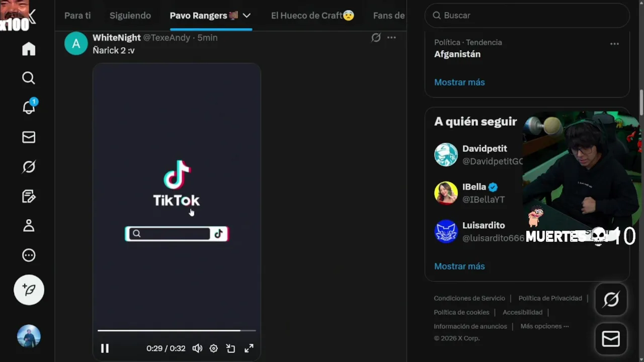644x362 pixels.
Task: Expand Más opciones footer menu
Action: tap(544, 326)
